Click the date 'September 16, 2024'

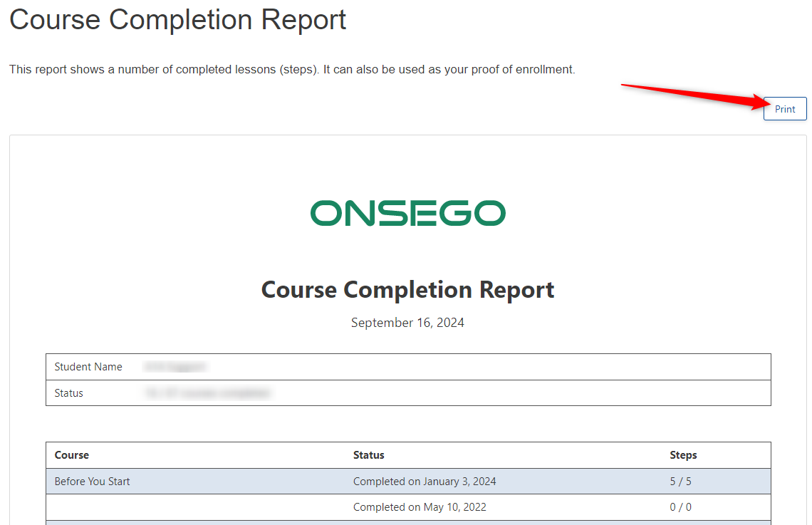(407, 323)
